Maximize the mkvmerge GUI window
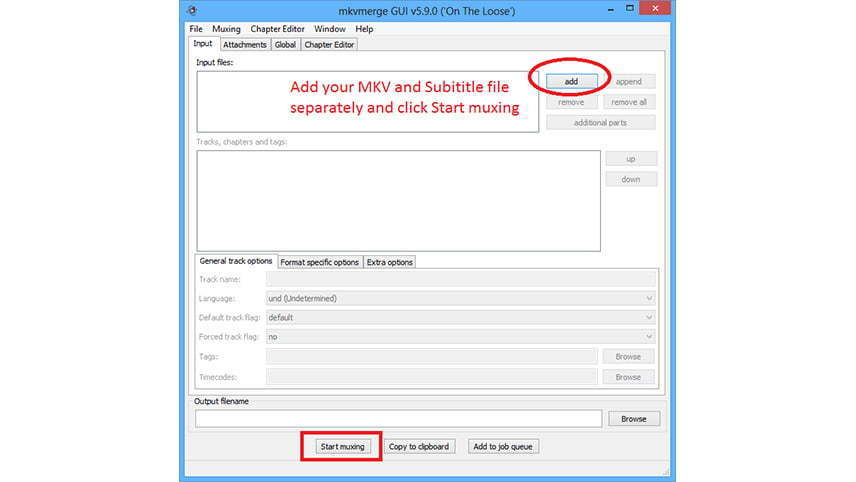 (629, 9)
